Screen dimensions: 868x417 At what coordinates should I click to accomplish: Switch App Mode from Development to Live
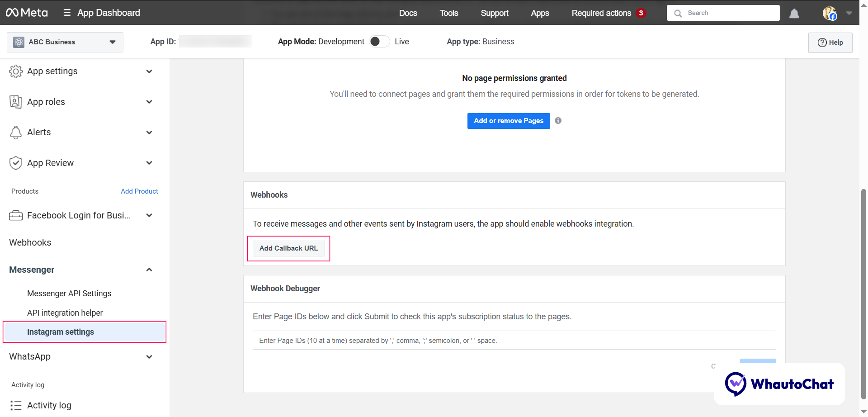pyautogui.click(x=379, y=41)
